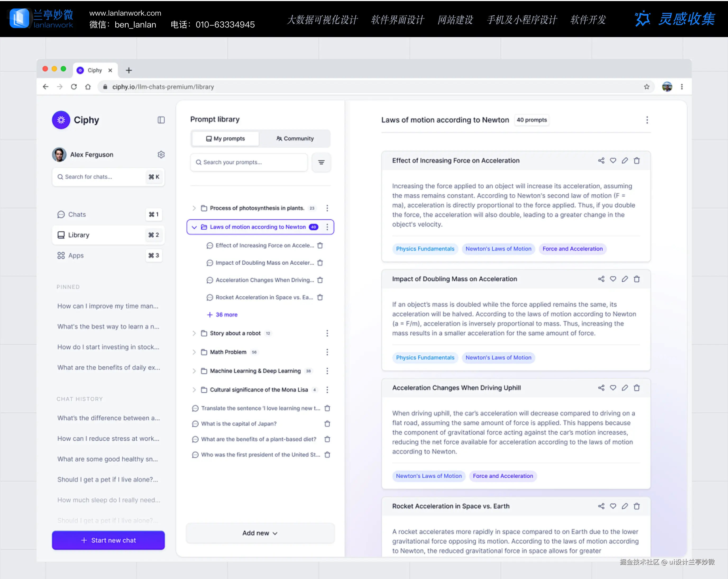
Task: Edit the Effect of Increasing Force card
Action: tap(625, 160)
